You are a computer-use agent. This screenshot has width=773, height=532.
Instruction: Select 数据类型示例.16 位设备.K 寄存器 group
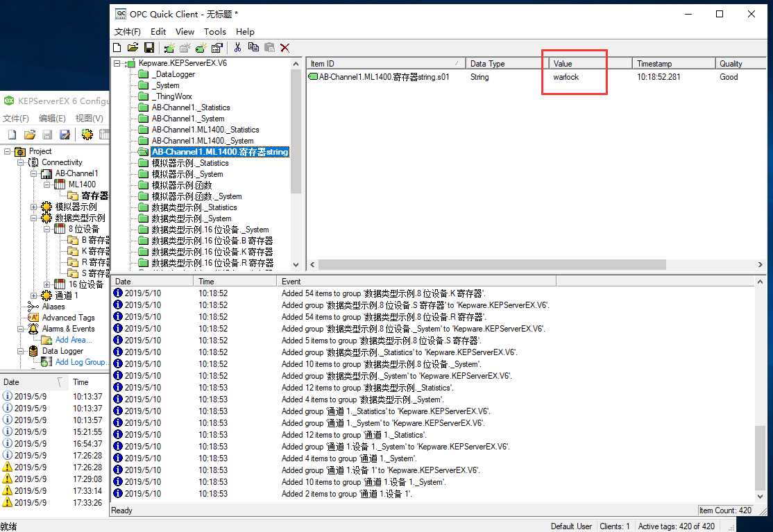click(212, 252)
